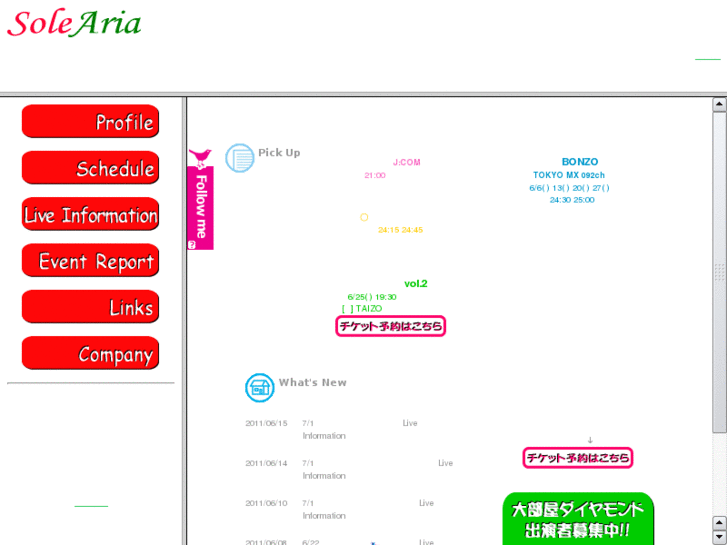Visit the Links page
Viewport: 727px width, 545px height.
point(90,307)
